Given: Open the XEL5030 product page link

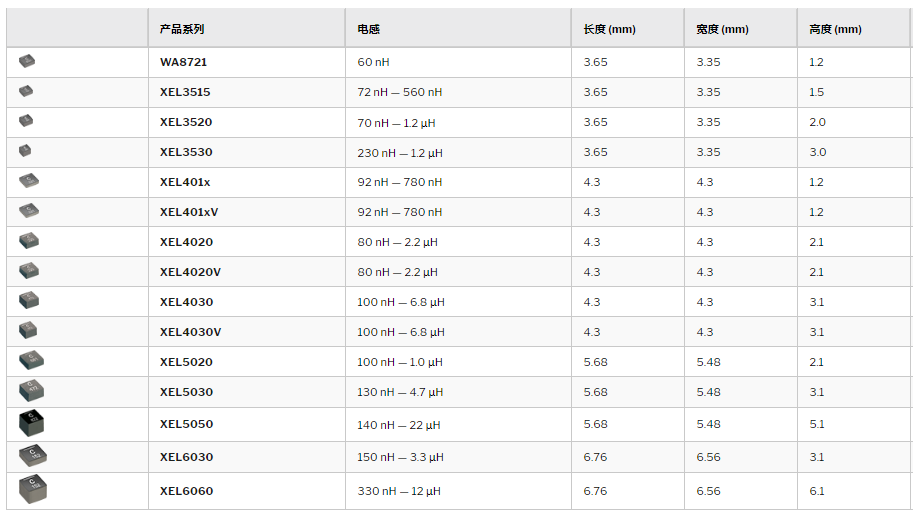Looking at the screenshot, I should click(186, 392).
